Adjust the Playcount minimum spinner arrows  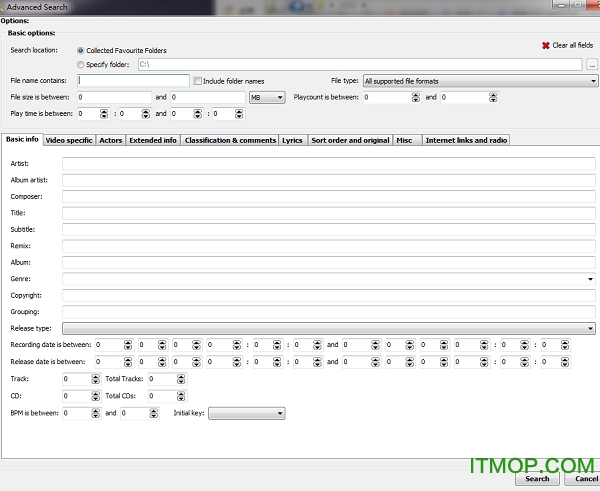coord(416,98)
